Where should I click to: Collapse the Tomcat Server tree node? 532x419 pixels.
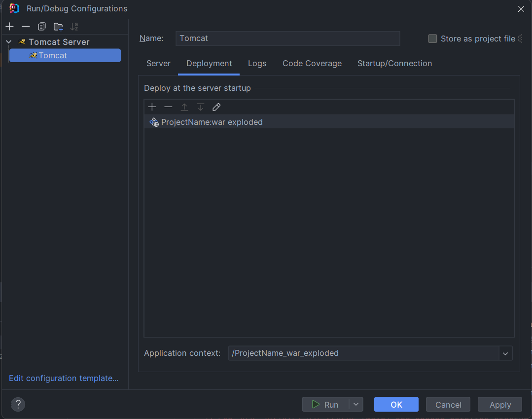8,42
